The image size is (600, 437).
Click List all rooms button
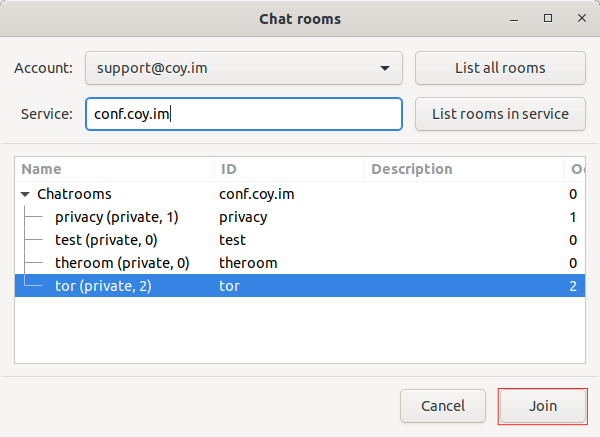499,68
